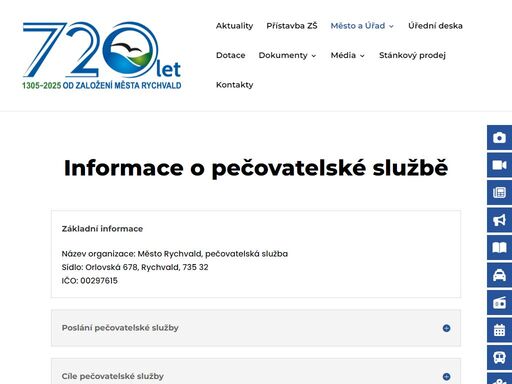Image resolution: width=512 pixels, height=384 pixels.
Task: Open the Dokumenty dropdown menu
Action: pyautogui.click(x=287, y=55)
